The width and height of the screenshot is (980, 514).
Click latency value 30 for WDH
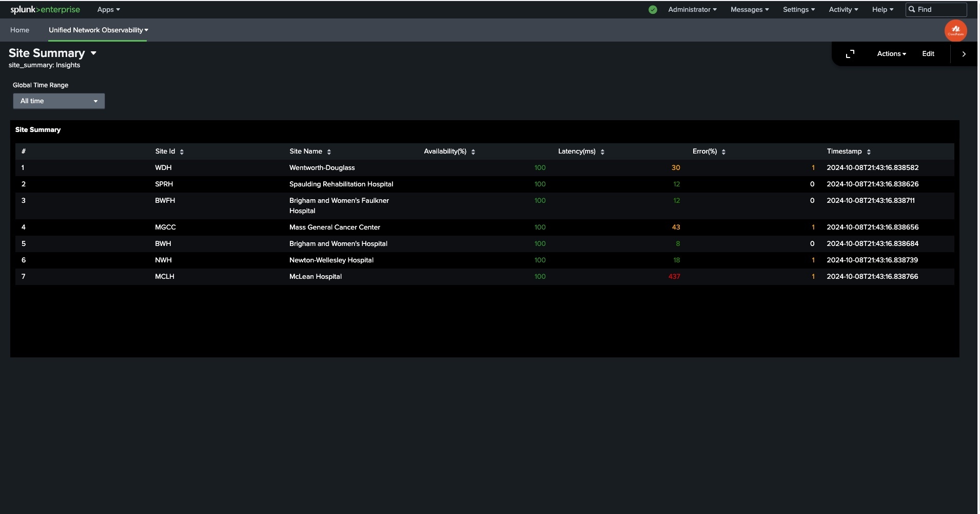coord(676,168)
